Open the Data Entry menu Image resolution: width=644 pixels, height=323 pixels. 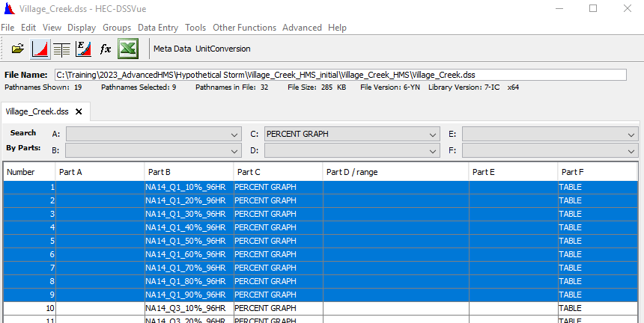(158, 28)
